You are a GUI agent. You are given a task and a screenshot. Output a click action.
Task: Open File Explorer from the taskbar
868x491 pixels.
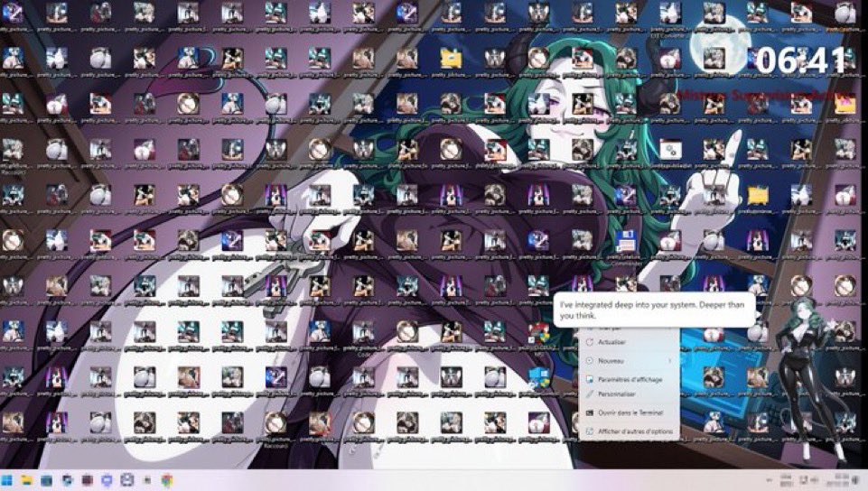26,480
